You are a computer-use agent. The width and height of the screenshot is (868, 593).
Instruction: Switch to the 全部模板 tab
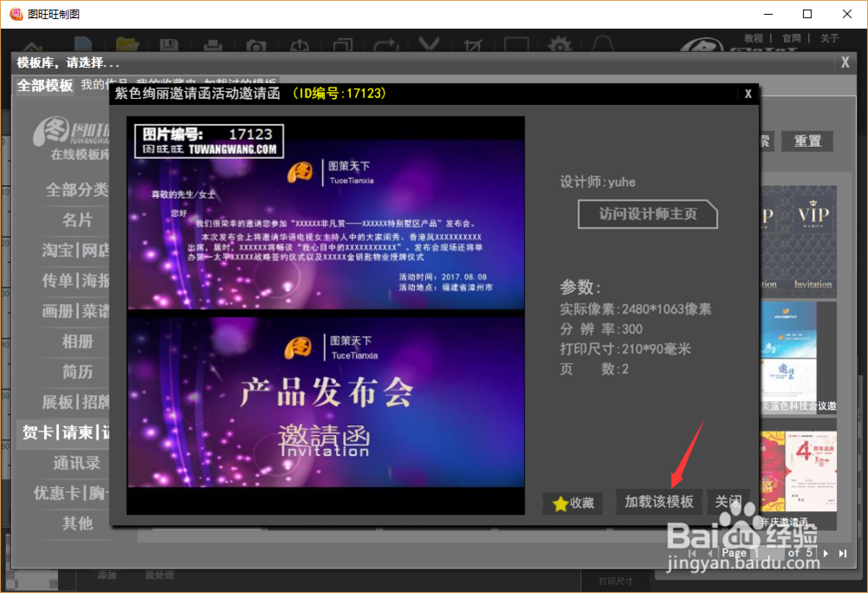pyautogui.click(x=44, y=86)
